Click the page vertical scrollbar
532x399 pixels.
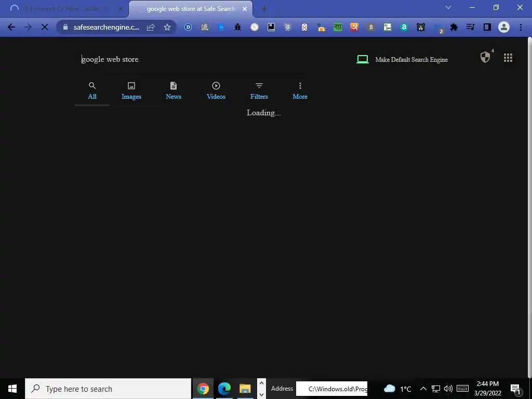529,207
